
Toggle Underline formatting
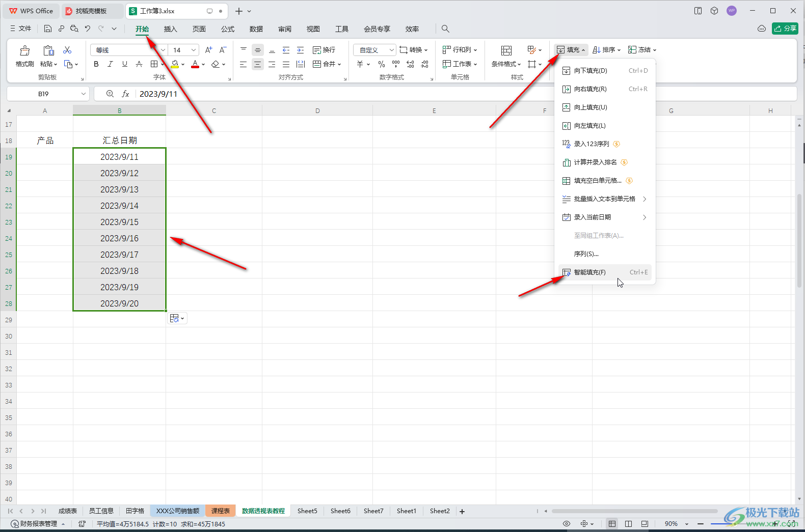point(125,64)
